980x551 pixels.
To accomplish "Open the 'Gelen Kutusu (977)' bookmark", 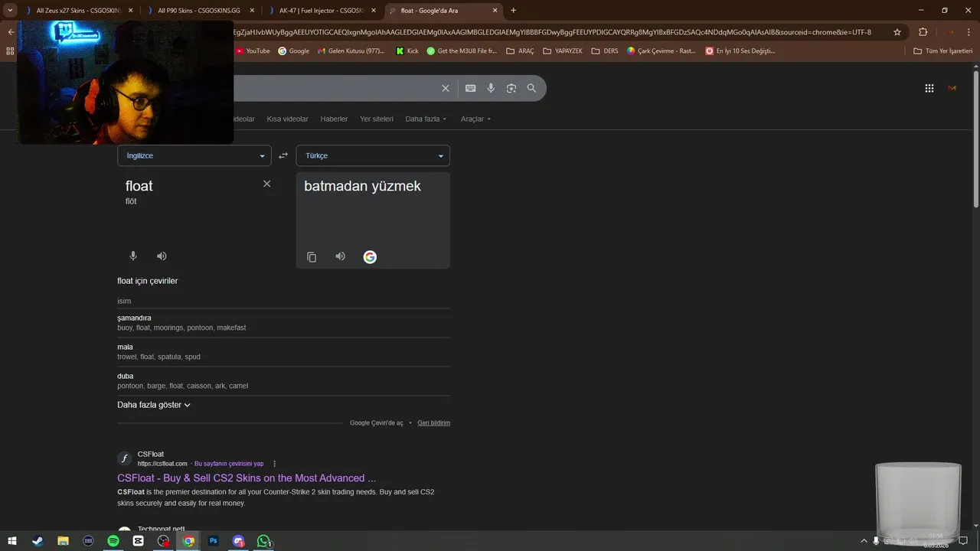I will (350, 51).
